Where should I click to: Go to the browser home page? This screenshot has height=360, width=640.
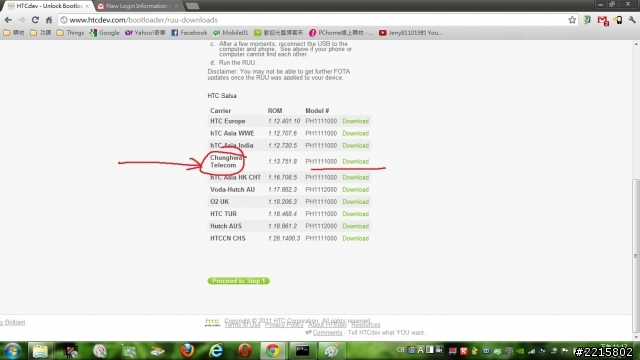(49, 20)
